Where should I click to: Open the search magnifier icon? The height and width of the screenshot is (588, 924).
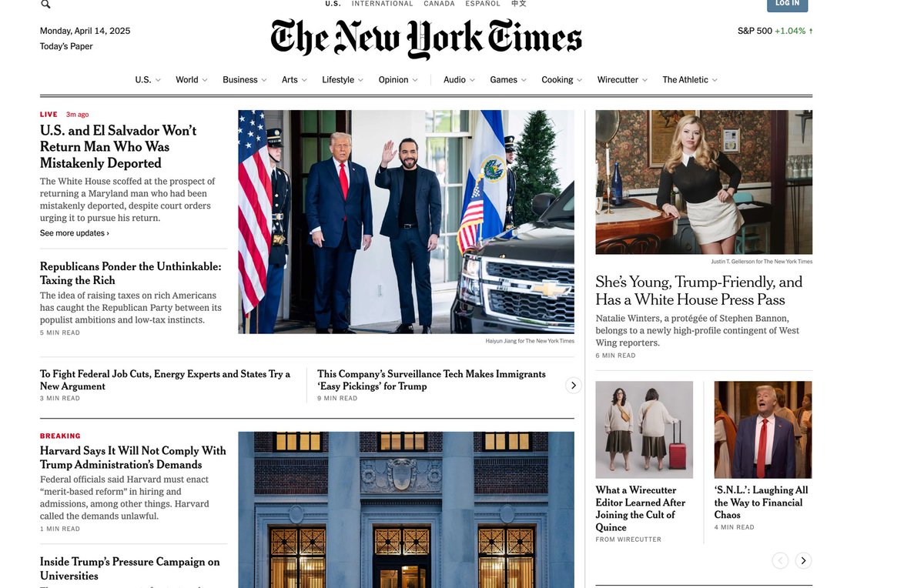coord(45,4)
